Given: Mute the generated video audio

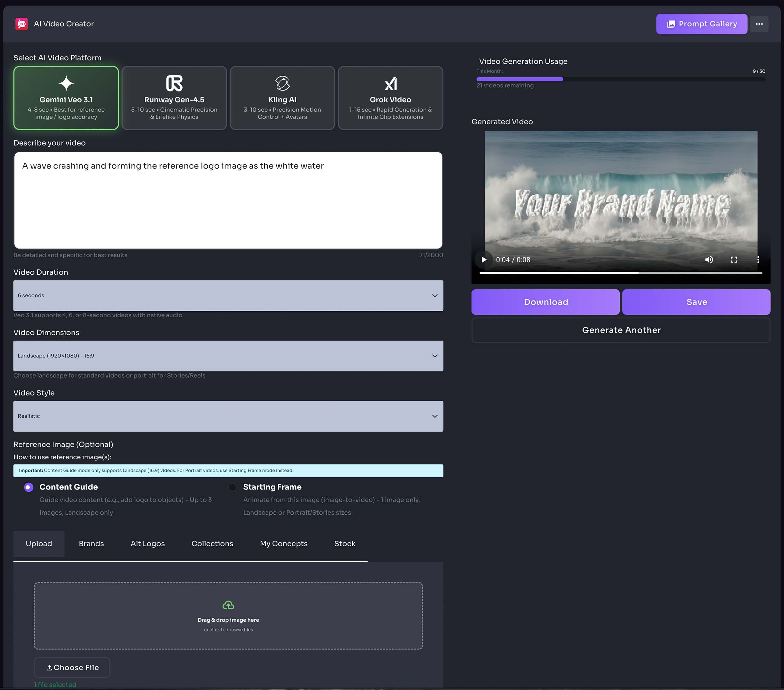Looking at the screenshot, I should [x=709, y=260].
